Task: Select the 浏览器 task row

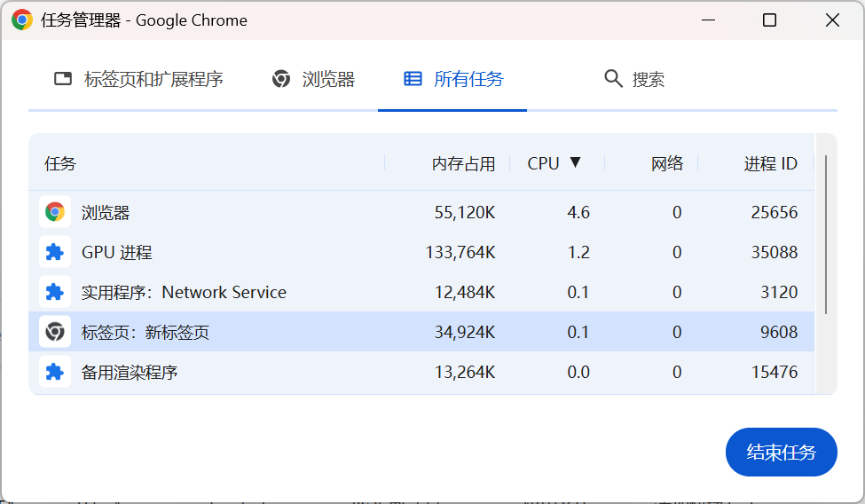Action: 421,212
